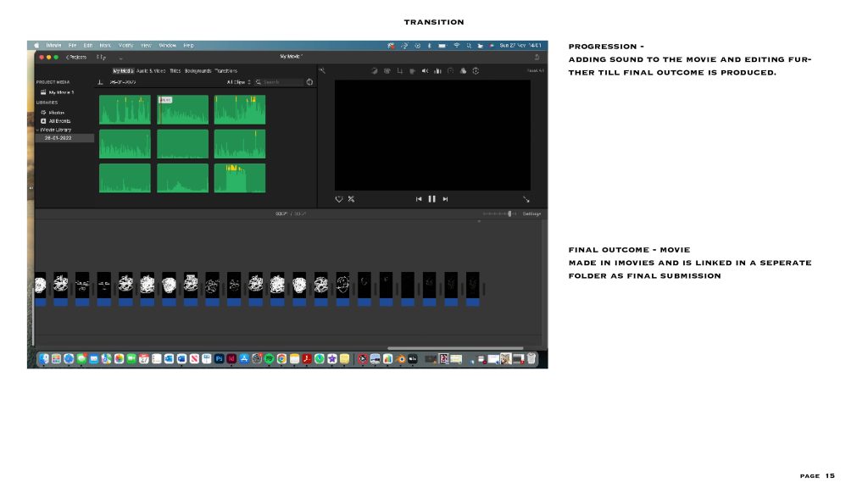Screen dimensions: 868x488
Task: Open the Edit menu
Action: point(88,46)
